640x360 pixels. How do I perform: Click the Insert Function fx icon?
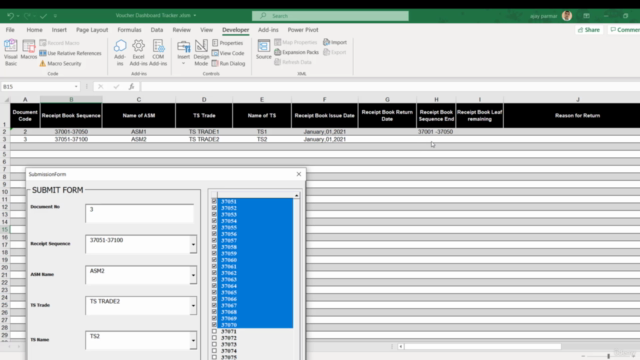(x=131, y=87)
